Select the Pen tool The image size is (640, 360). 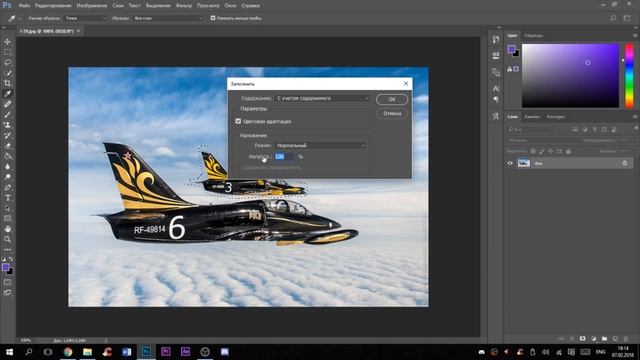coord(7,187)
